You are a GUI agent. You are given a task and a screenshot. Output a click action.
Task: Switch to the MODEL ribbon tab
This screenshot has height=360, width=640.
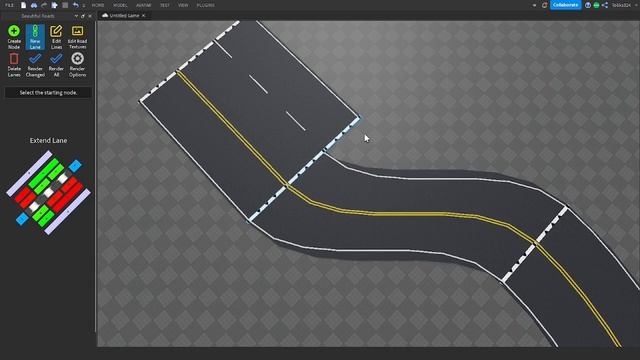[x=120, y=5]
